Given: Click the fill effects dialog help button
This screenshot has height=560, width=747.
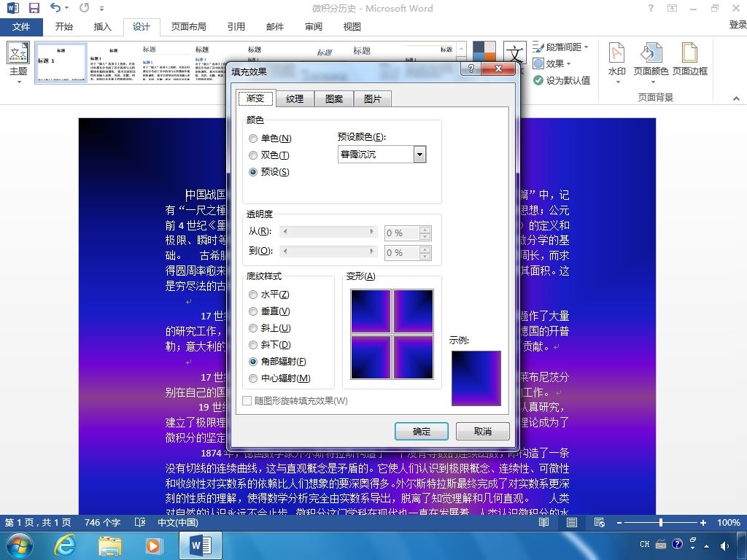Looking at the screenshot, I should pos(471,69).
